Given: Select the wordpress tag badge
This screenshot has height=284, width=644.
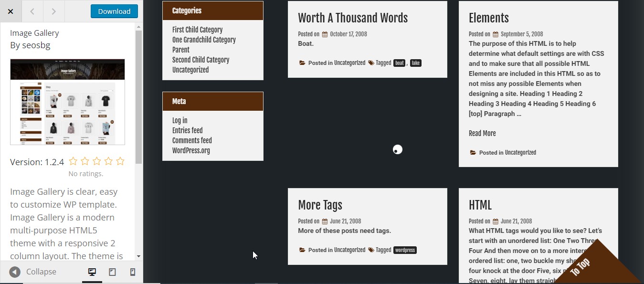Looking at the screenshot, I should [405, 250].
